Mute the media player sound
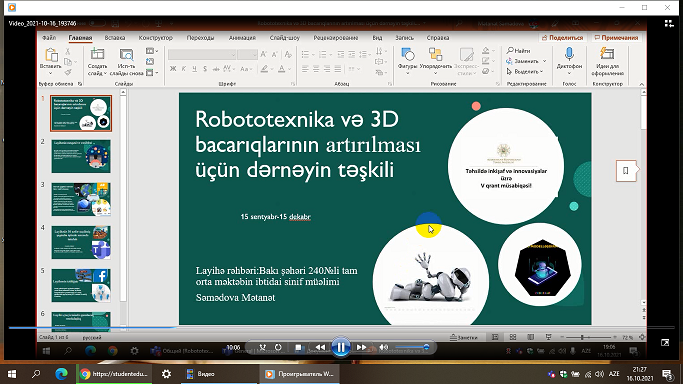Image resolution: width=683 pixels, height=384 pixels. tap(383, 347)
